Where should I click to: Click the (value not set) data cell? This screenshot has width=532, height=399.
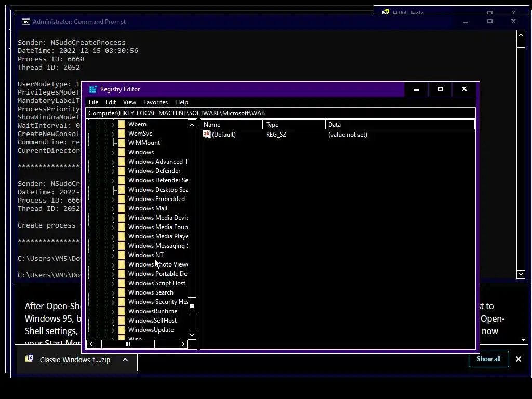348,135
